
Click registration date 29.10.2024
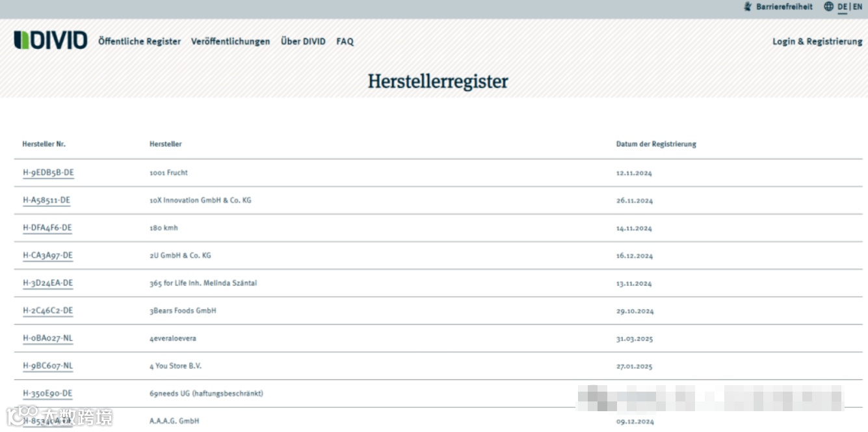click(635, 312)
